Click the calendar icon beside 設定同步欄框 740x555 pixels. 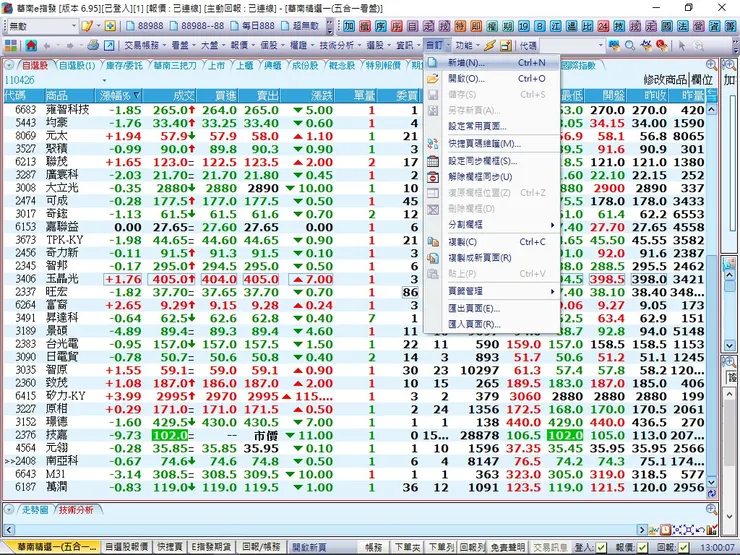tap(433, 161)
